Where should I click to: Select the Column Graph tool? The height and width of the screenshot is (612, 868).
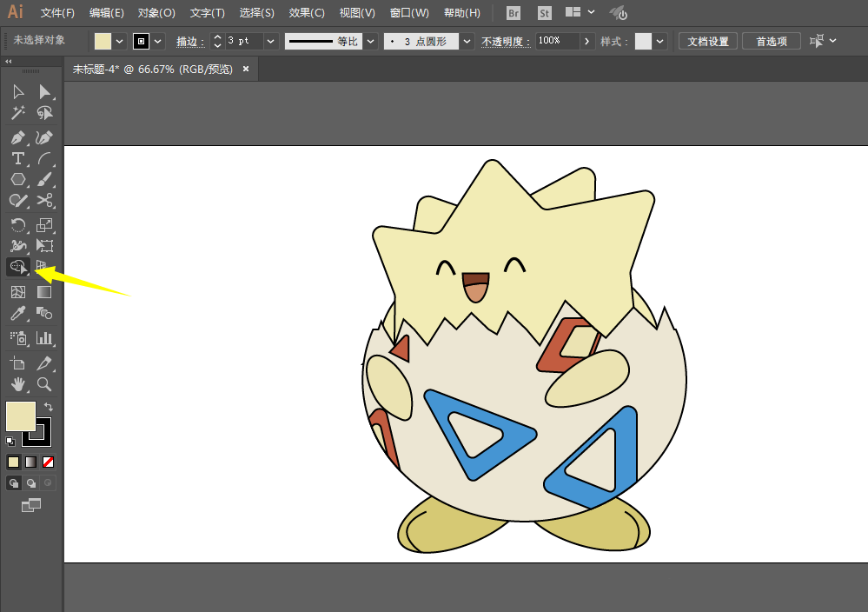pyautogui.click(x=44, y=338)
